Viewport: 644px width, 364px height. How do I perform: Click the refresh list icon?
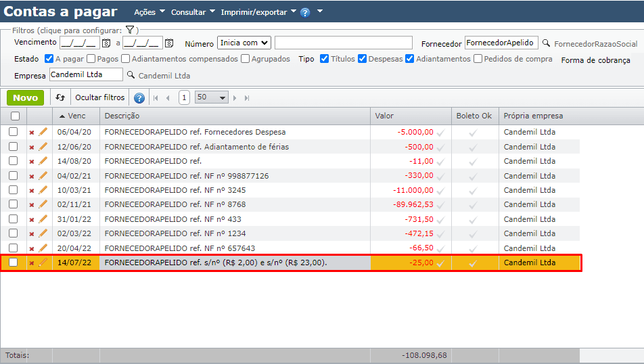tap(60, 97)
